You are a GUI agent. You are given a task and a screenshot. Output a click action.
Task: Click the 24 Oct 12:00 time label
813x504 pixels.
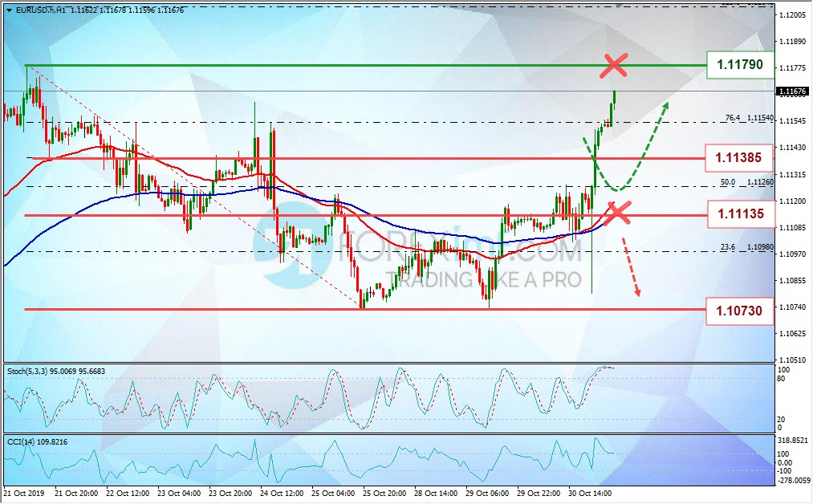click(x=282, y=493)
